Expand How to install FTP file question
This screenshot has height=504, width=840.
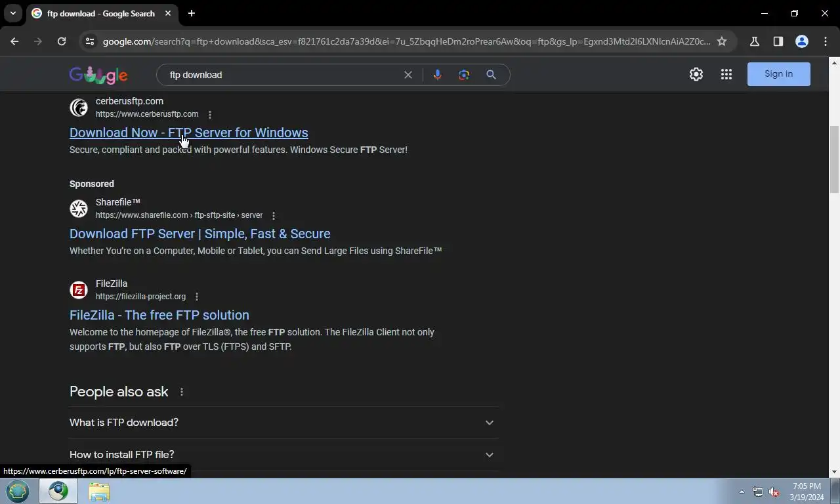(283, 455)
